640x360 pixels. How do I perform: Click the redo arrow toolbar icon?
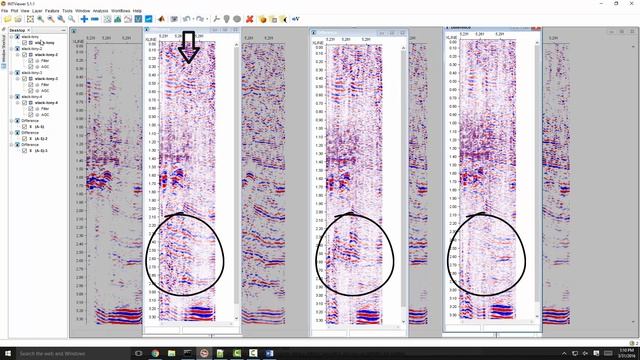(200, 19)
